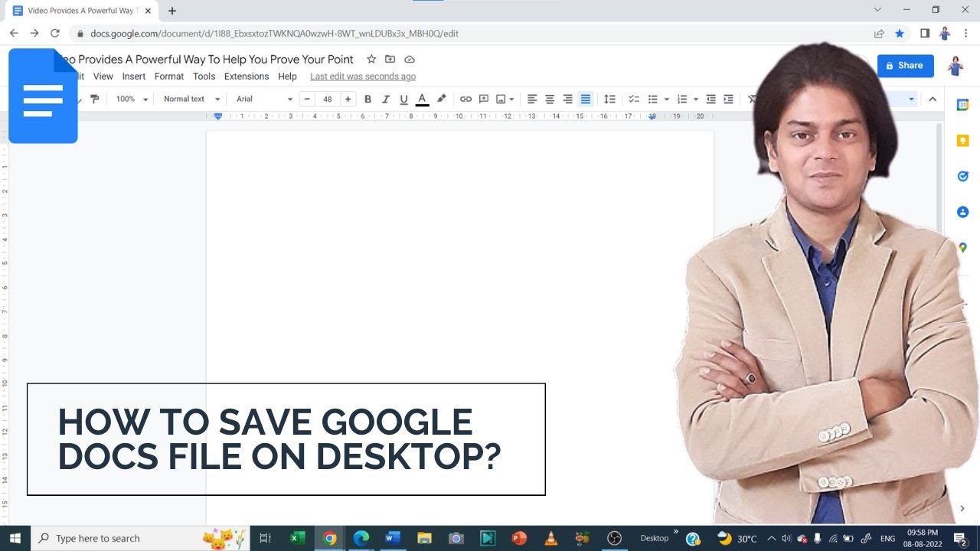This screenshot has height=551, width=980.
Task: Apply center text alignment
Action: (550, 99)
